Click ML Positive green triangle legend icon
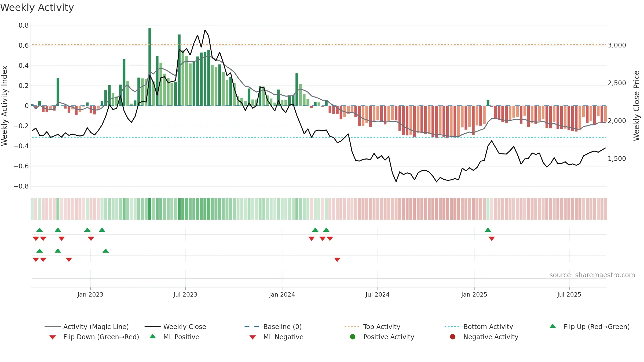 [x=153, y=336]
